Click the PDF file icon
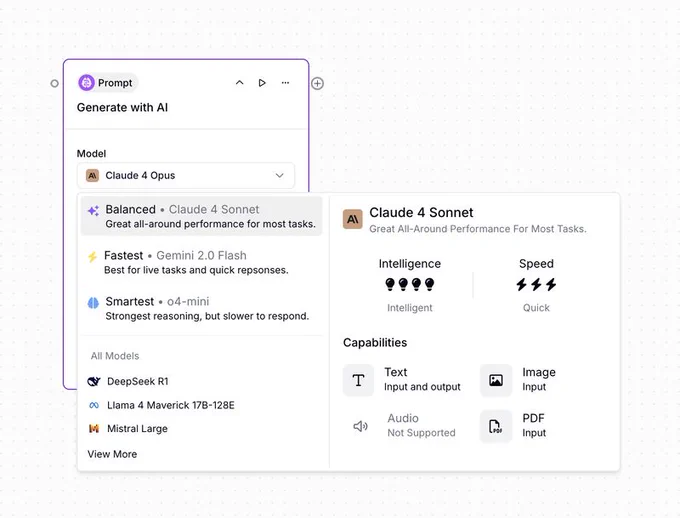Image resolution: width=680 pixels, height=518 pixels. click(x=496, y=426)
